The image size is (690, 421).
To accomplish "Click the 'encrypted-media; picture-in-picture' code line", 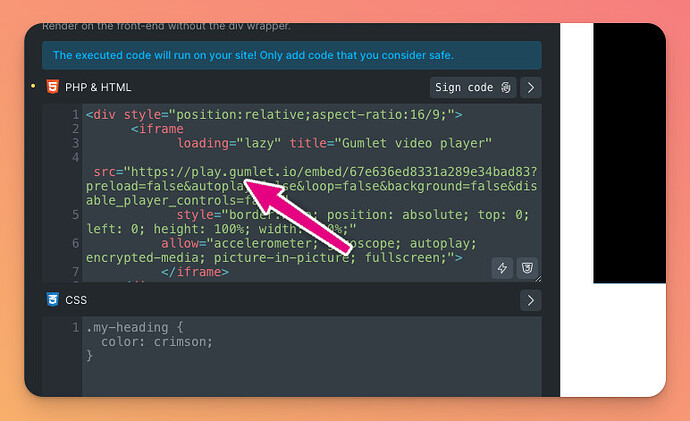I will pos(274,258).
